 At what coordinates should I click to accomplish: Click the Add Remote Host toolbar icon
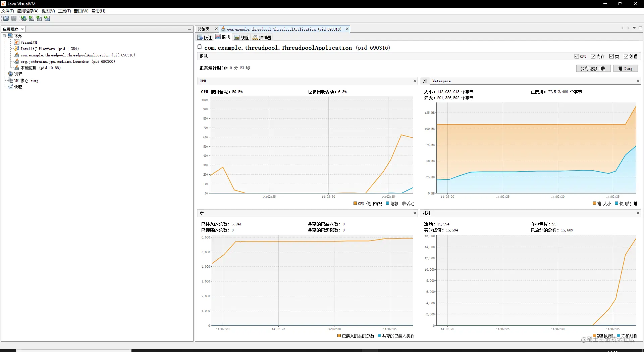(24, 18)
